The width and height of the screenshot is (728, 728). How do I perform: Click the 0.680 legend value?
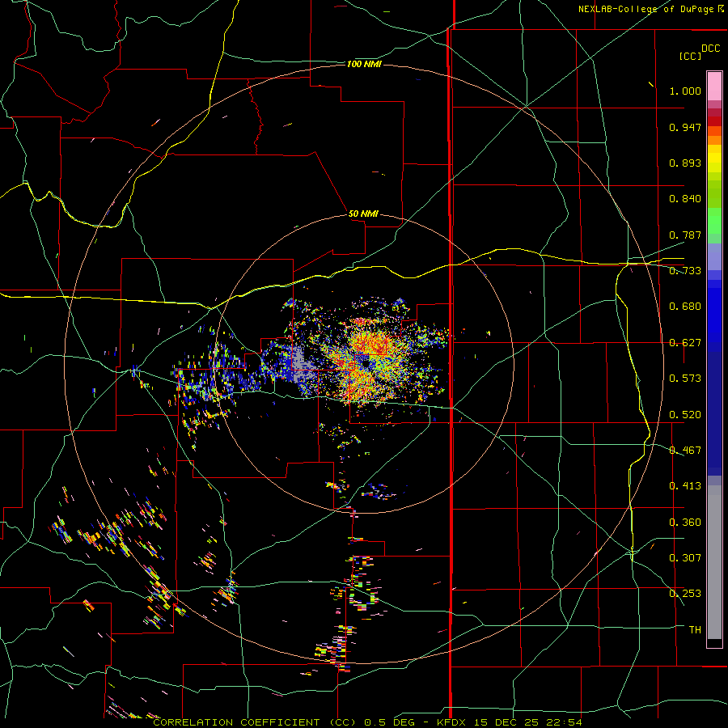click(685, 307)
